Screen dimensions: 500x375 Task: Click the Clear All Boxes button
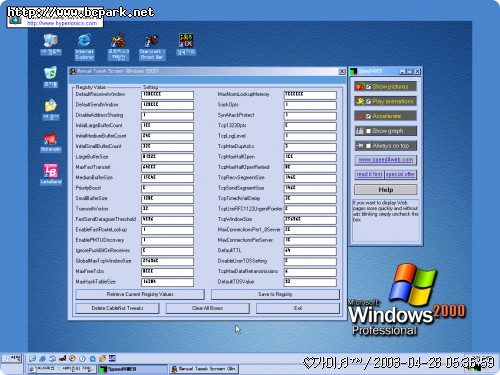click(x=207, y=308)
